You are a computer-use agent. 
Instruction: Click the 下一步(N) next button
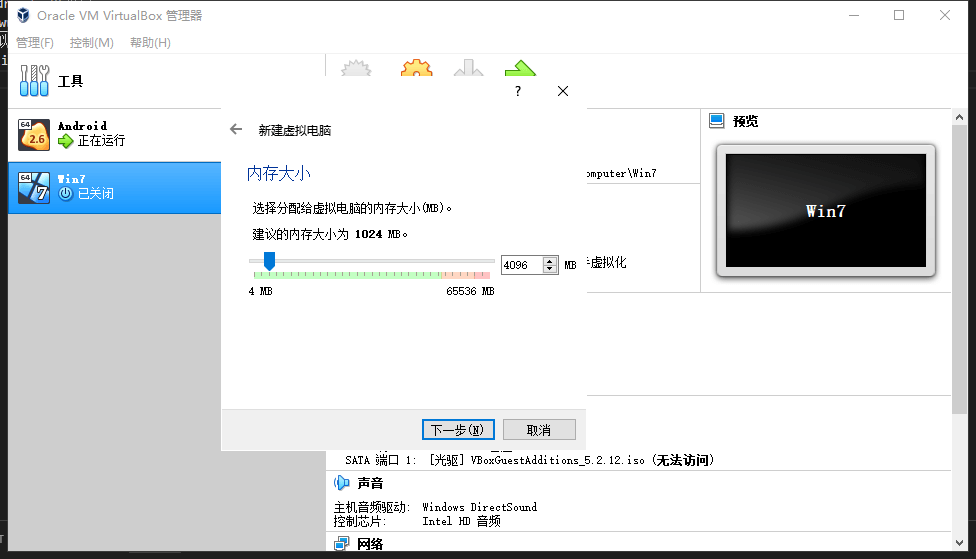click(x=458, y=430)
